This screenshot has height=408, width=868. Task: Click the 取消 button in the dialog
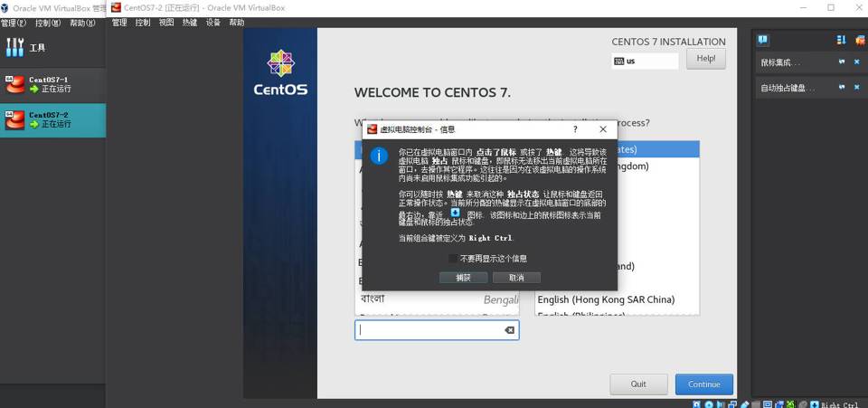(x=516, y=278)
